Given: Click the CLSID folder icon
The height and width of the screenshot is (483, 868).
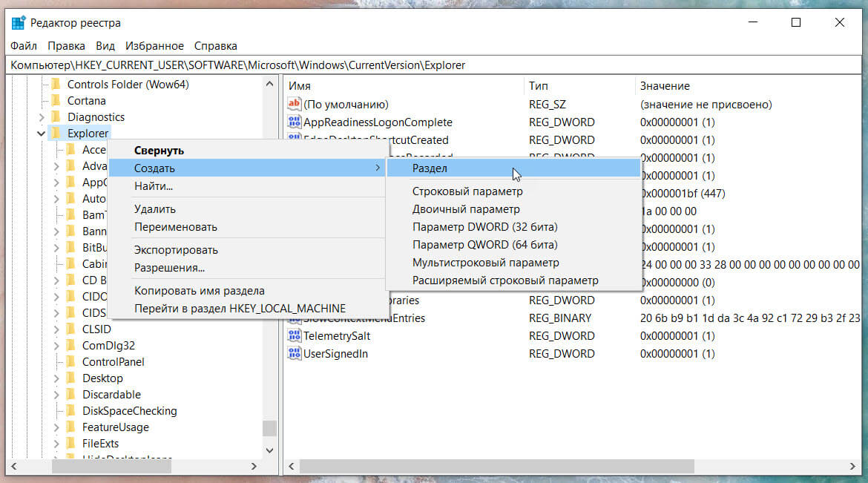Looking at the screenshot, I should (x=71, y=329).
